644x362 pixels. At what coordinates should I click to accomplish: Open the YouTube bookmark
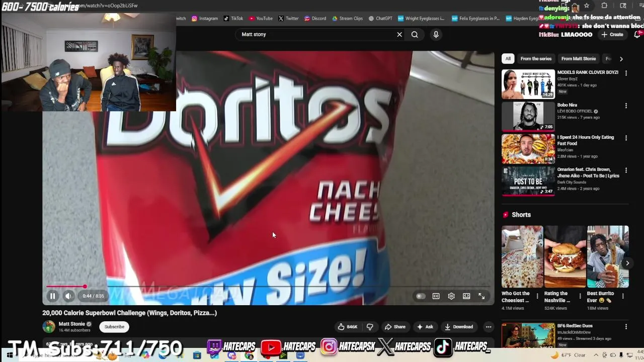(261, 19)
